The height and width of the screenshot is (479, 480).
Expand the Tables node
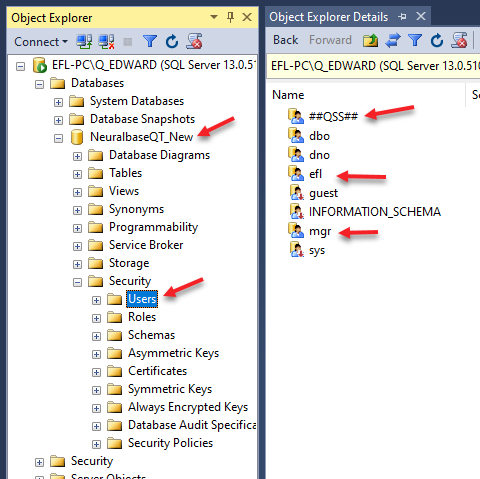(77, 174)
